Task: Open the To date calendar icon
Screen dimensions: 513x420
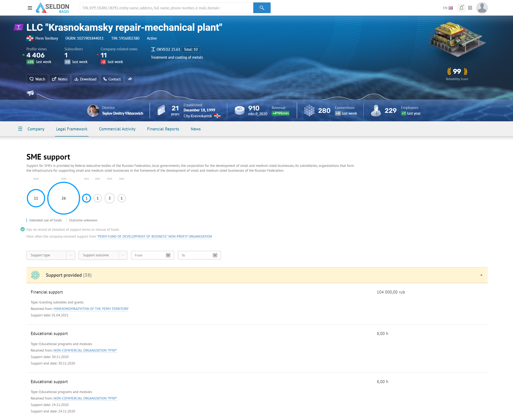Action: 215,255
